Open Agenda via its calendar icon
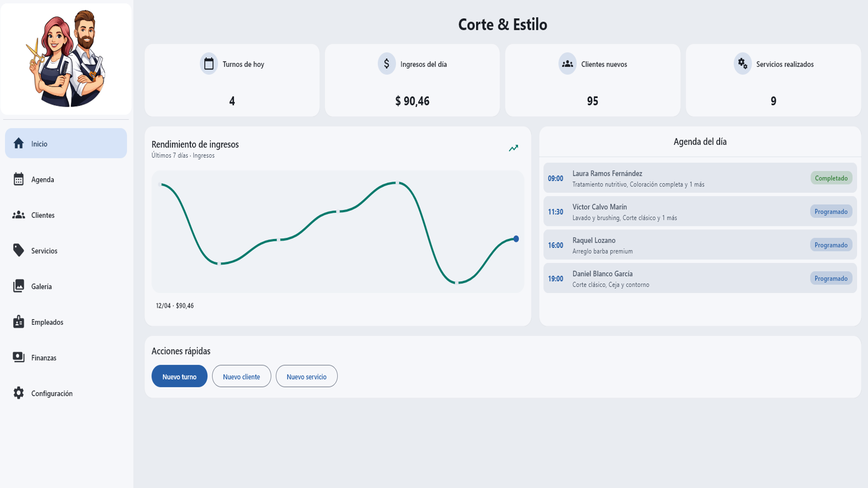The width and height of the screenshot is (868, 488). (x=19, y=179)
